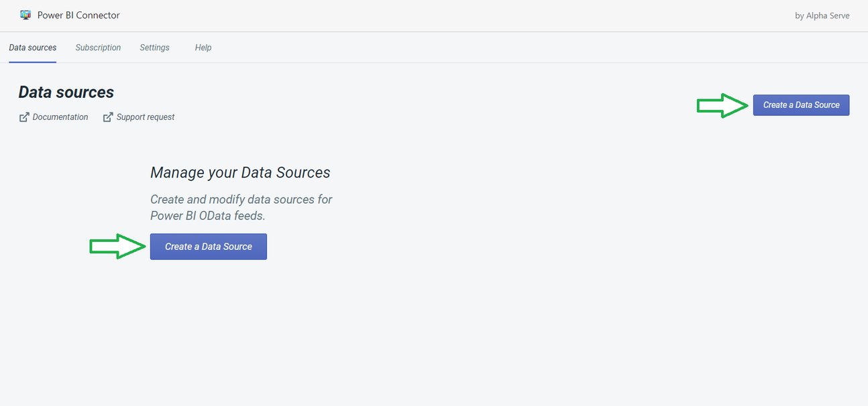Click the Power BI Connector app icon
Screen dimensions: 868x406
[25, 14]
